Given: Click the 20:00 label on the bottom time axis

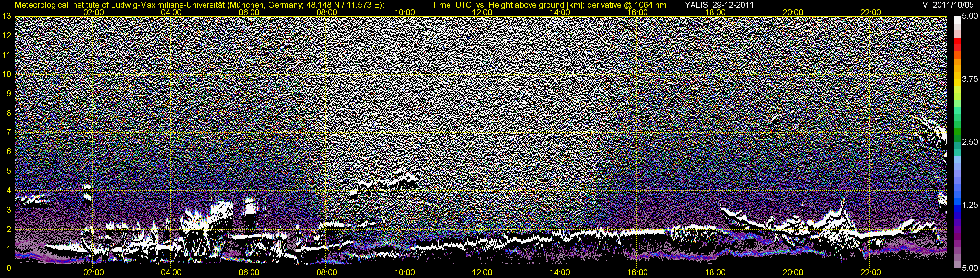Looking at the screenshot, I should pos(793,273).
